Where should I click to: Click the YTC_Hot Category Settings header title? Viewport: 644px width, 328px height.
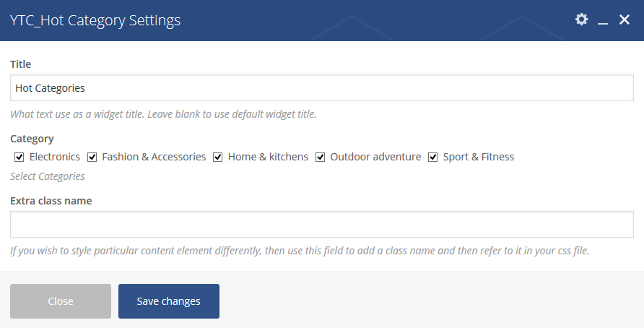click(x=95, y=20)
